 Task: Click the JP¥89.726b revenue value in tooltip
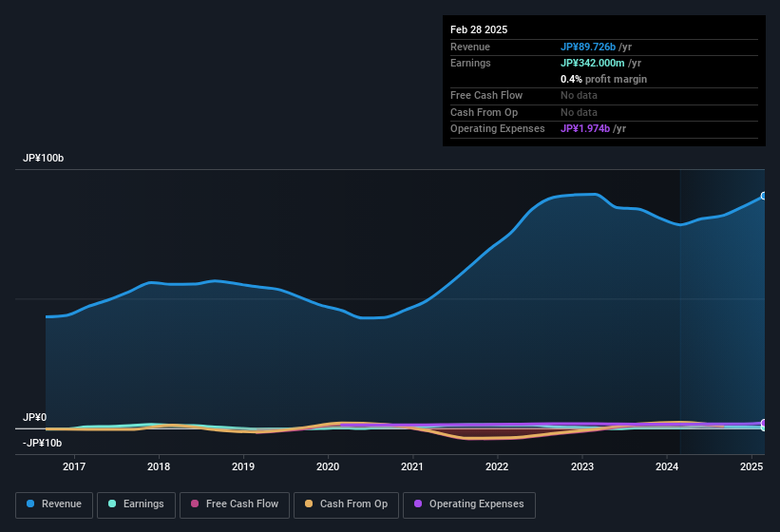click(x=588, y=47)
